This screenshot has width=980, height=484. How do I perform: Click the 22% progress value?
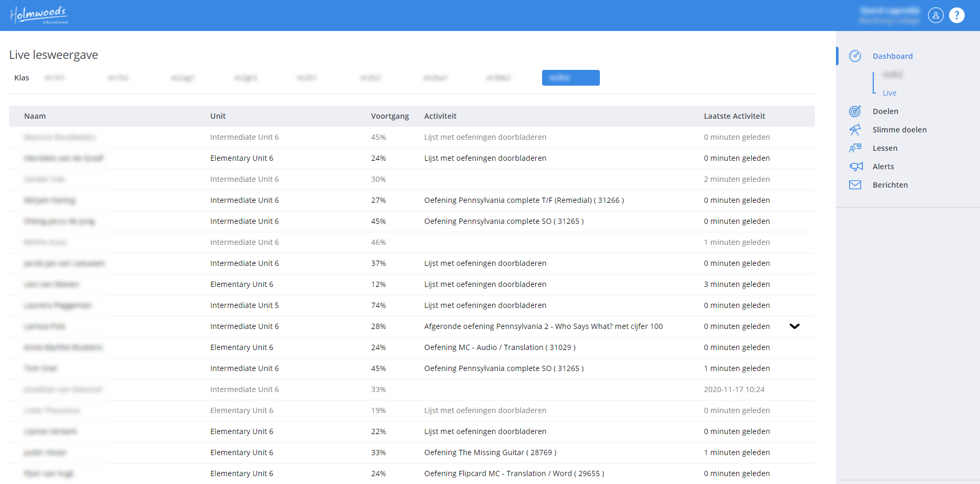pyautogui.click(x=379, y=431)
